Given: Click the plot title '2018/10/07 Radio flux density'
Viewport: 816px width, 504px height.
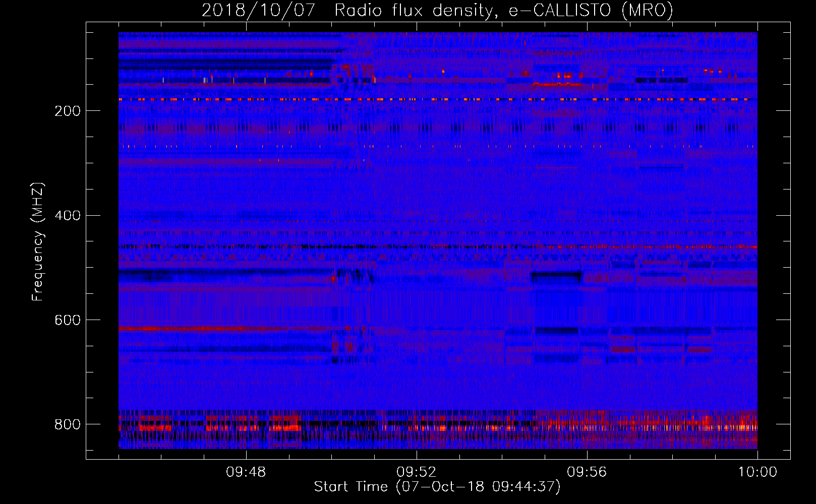Looking at the screenshot, I should click(x=437, y=11).
